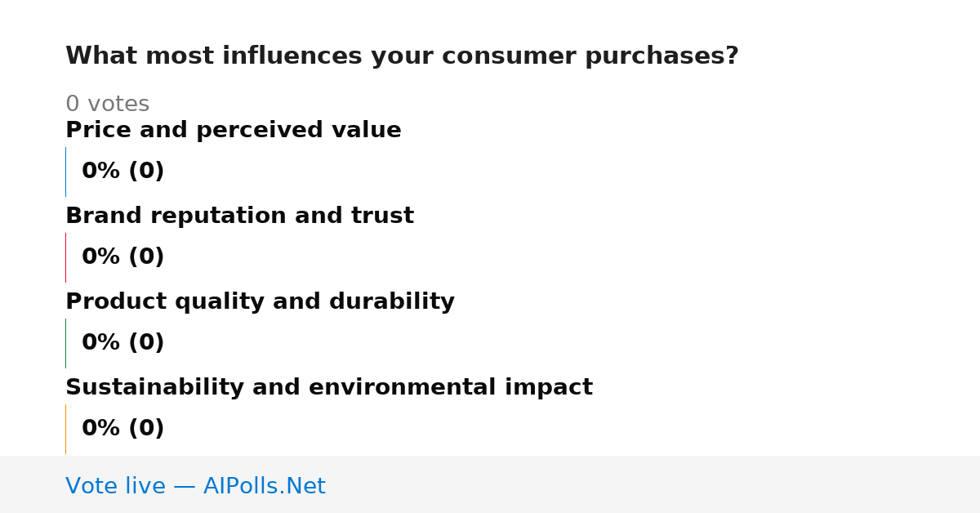
Task: Open the 'Vote live — AIPolls.Net' link
Action: (195, 487)
